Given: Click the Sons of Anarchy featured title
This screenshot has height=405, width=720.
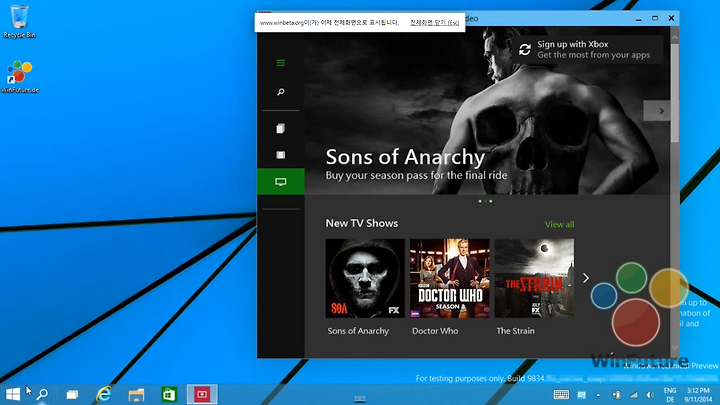Looking at the screenshot, I should [x=405, y=157].
